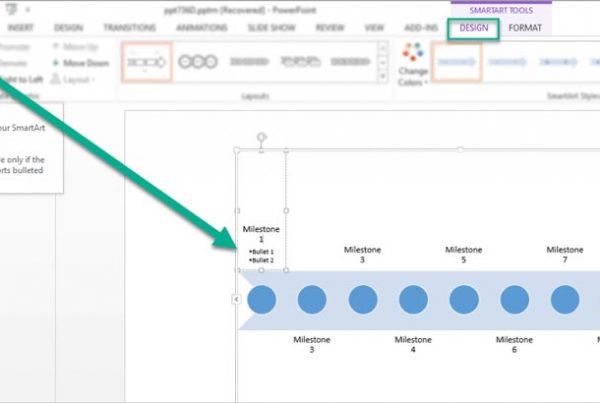Viewport: 600px width, 403px height.
Task: Click the Move Down button
Action: point(85,63)
